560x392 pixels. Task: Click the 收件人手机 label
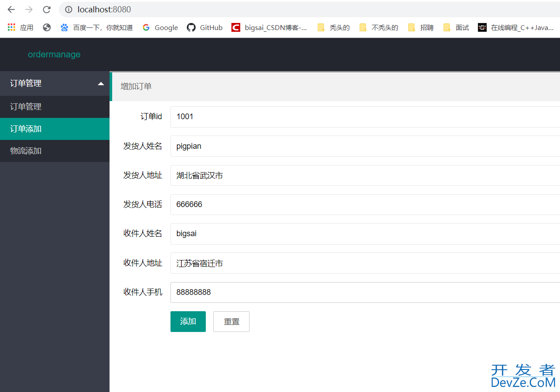click(x=143, y=292)
